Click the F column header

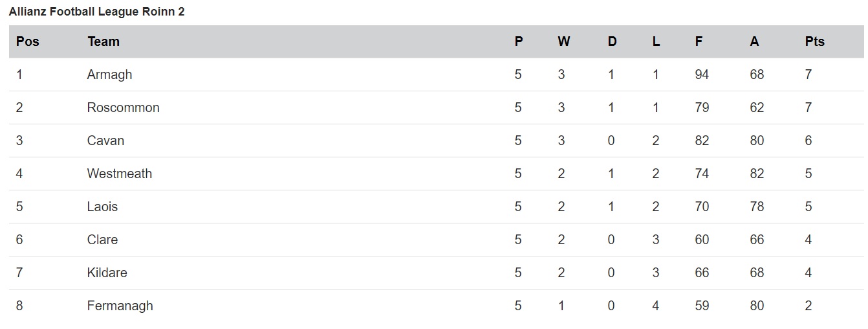(x=699, y=41)
